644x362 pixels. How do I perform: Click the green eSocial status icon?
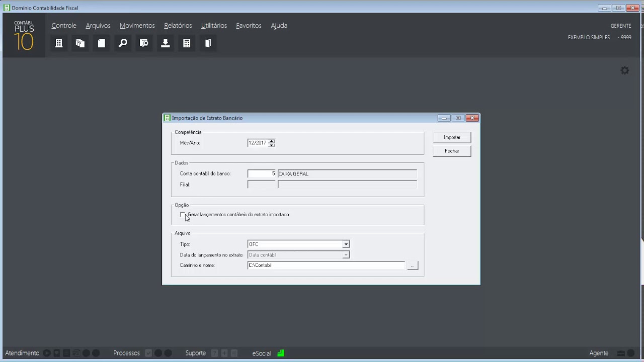(x=281, y=353)
